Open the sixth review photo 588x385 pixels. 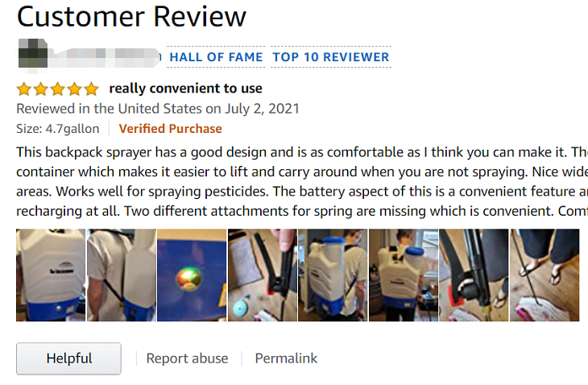pos(404,275)
